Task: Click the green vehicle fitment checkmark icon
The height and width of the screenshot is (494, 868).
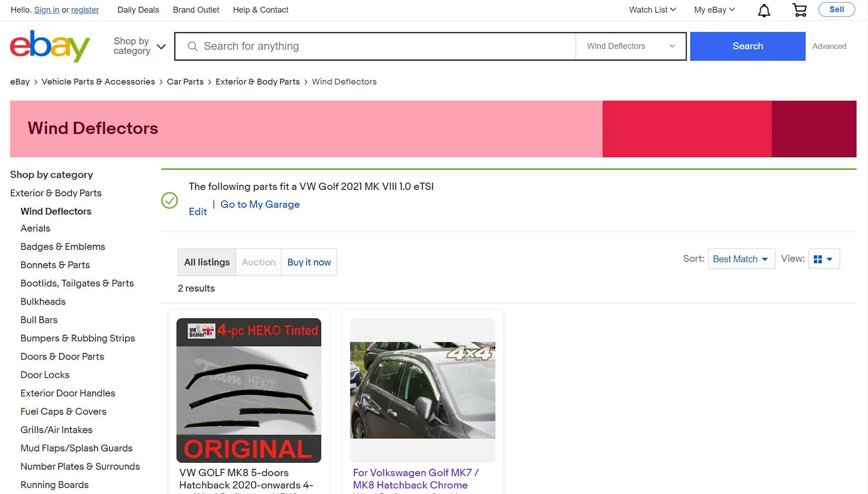Action: [x=170, y=200]
